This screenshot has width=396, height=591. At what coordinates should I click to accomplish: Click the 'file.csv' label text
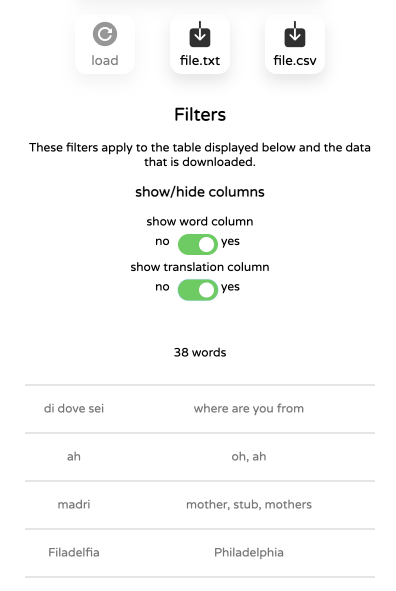pyautogui.click(x=295, y=60)
